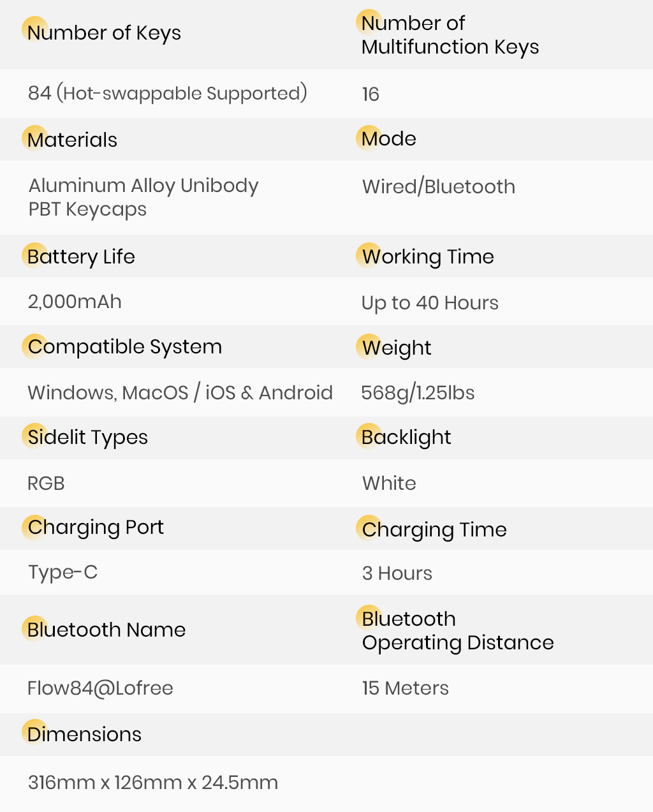Select the Flow84@Lofree Bluetooth name text
Screen dimensions: 653x812
click(x=100, y=688)
